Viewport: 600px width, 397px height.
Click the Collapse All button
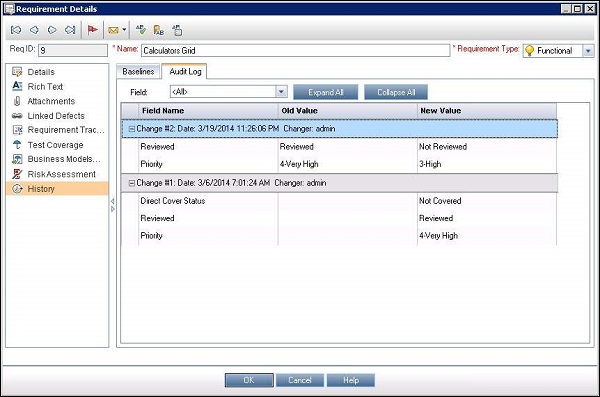pyautogui.click(x=396, y=92)
